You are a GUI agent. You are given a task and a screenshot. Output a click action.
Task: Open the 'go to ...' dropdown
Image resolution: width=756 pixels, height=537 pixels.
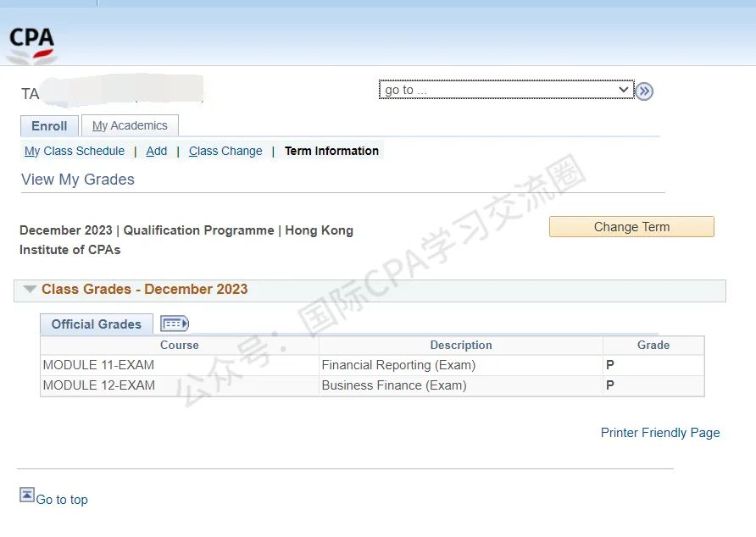pos(506,90)
